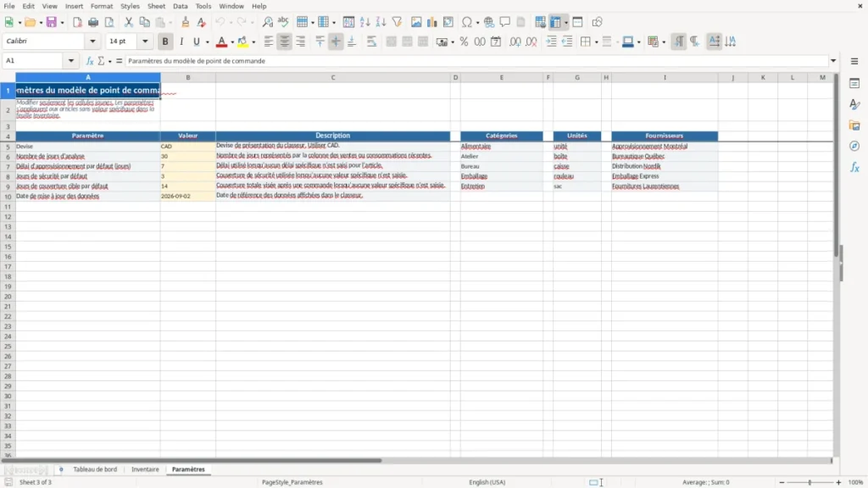The image size is (868, 488).
Task: Apply red font color
Action: 221,42
